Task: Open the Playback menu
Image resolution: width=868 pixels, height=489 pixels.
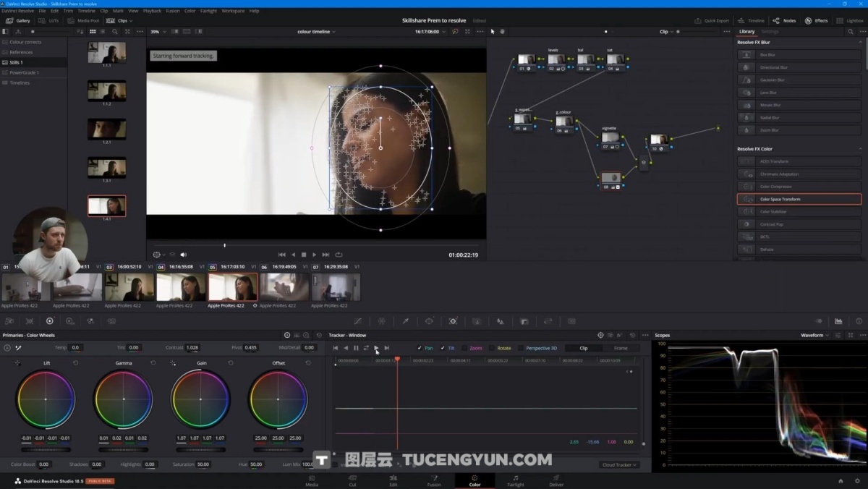Action: tap(152, 11)
